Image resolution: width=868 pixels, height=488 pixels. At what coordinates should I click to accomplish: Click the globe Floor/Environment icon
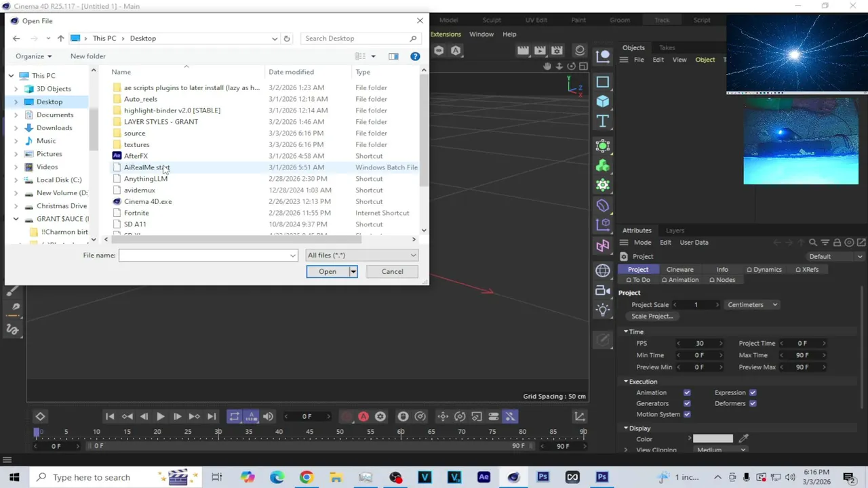click(x=602, y=270)
